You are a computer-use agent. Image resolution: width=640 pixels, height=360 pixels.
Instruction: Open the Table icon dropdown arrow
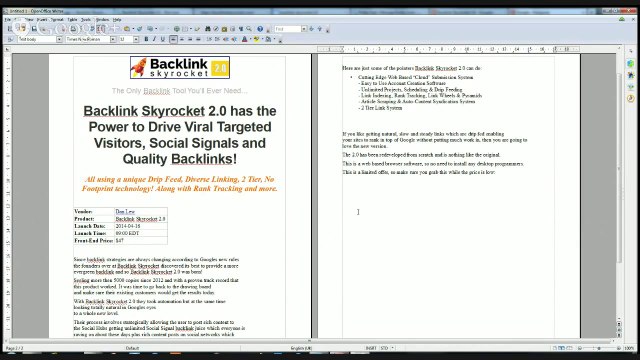(191, 29)
